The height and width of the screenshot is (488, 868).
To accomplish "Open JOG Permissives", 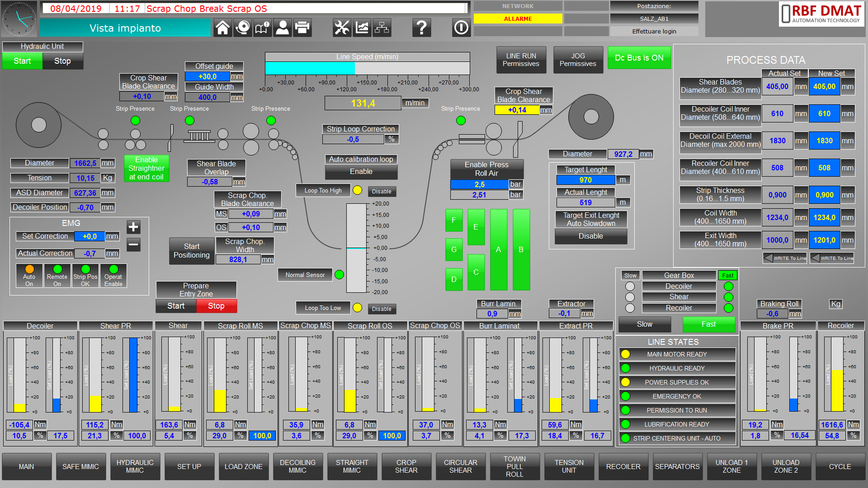I will 578,60.
